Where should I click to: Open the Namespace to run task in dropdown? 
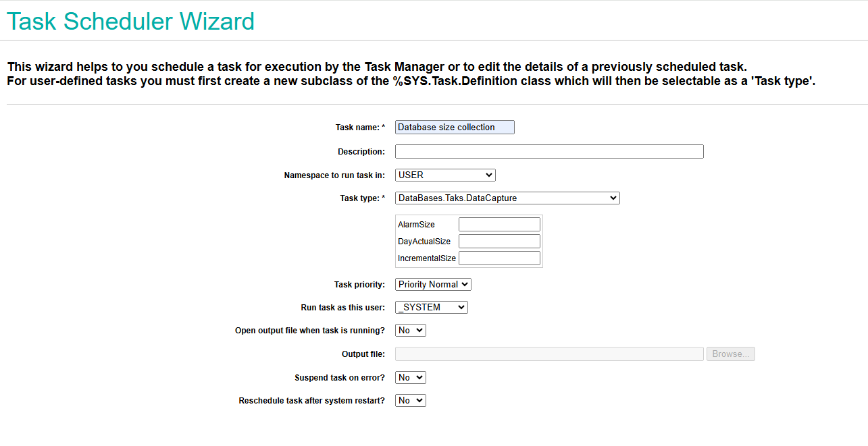(x=445, y=175)
